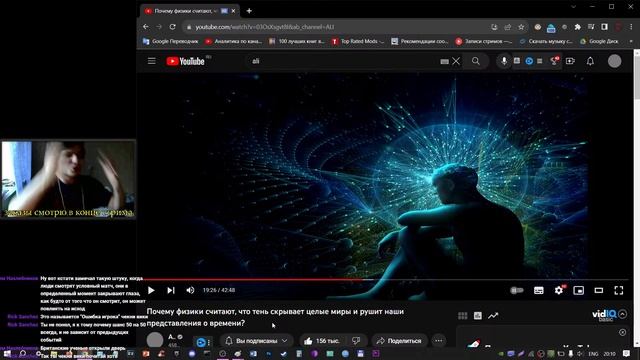This screenshot has width=640, height=360.
Task: Open the vidIQ trend line icon
Action: pos(493,316)
